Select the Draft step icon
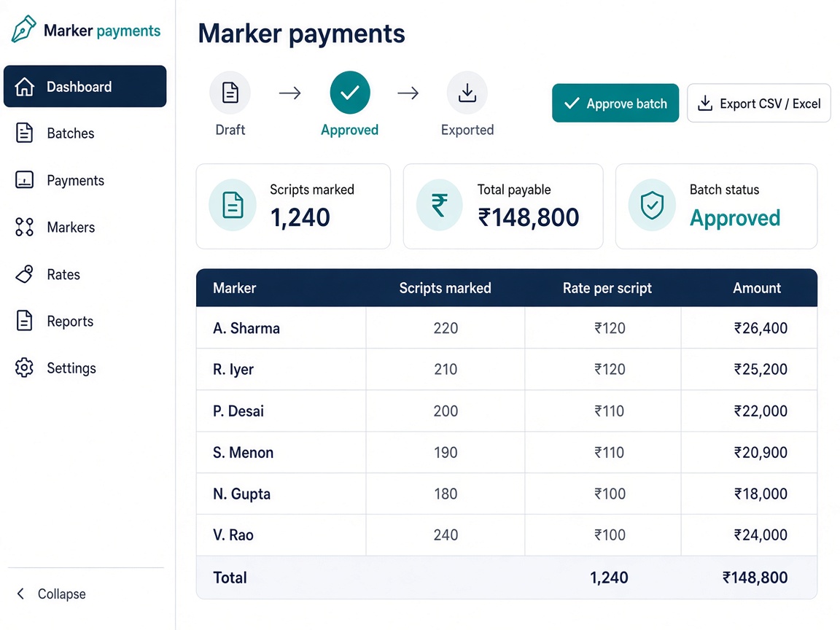840x630 pixels. 230,93
